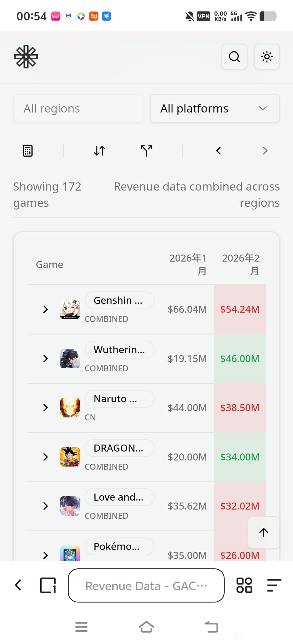Image resolution: width=293 pixels, height=644 pixels.
Task: Go to previous months with left chevron
Action: (219, 151)
